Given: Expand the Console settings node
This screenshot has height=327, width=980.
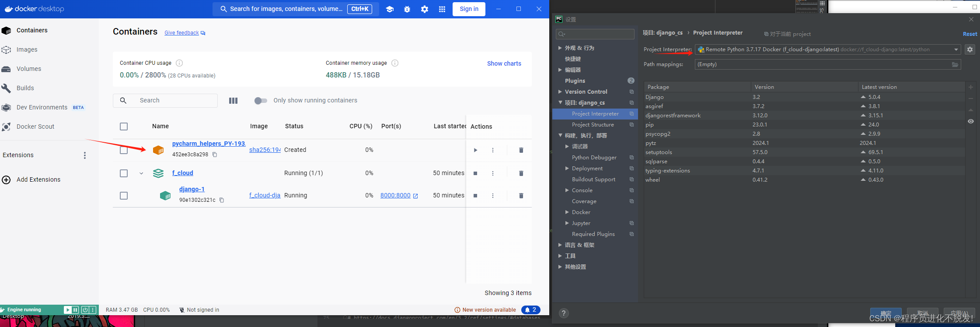Looking at the screenshot, I should (567, 190).
